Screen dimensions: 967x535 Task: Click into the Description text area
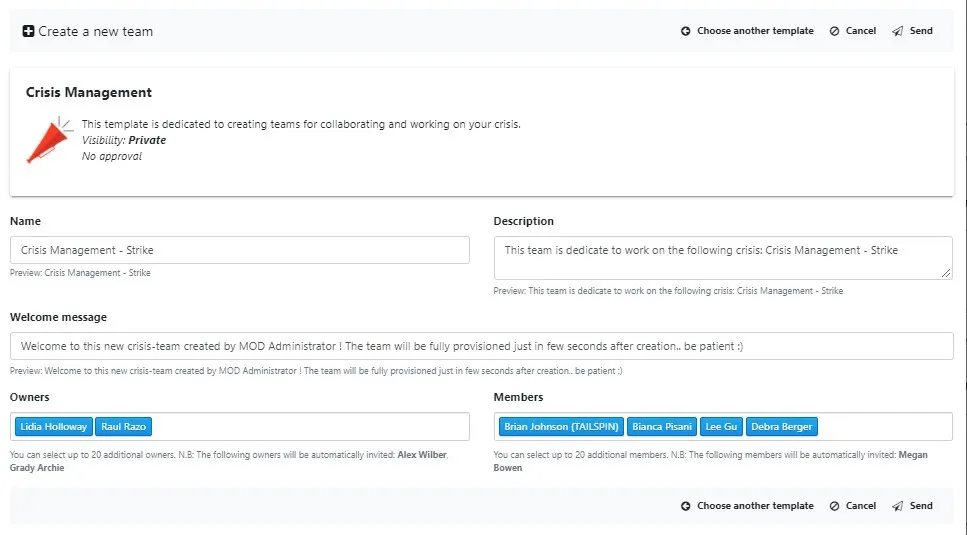[x=723, y=258]
